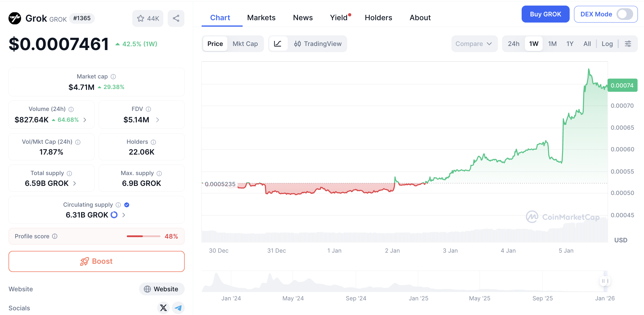Add Grok to watchlist via star icon
The height and width of the screenshot is (315, 644).
pos(141,18)
